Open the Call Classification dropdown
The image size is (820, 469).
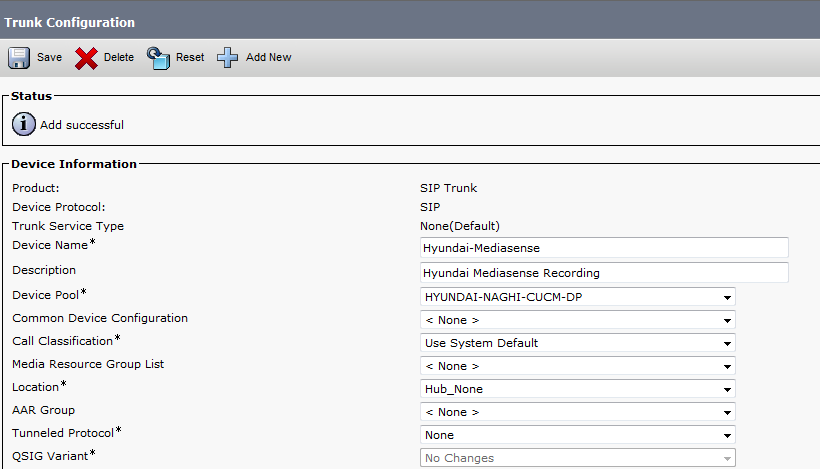[577, 343]
